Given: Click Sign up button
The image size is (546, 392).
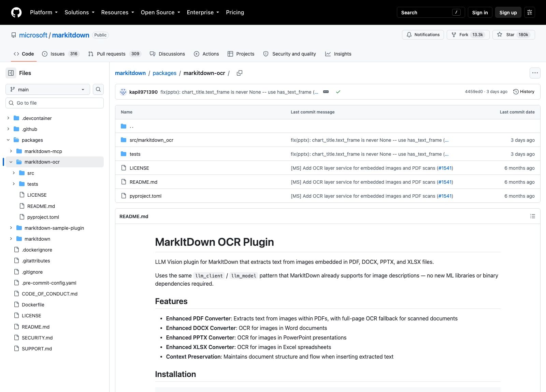Looking at the screenshot, I should [x=508, y=12].
